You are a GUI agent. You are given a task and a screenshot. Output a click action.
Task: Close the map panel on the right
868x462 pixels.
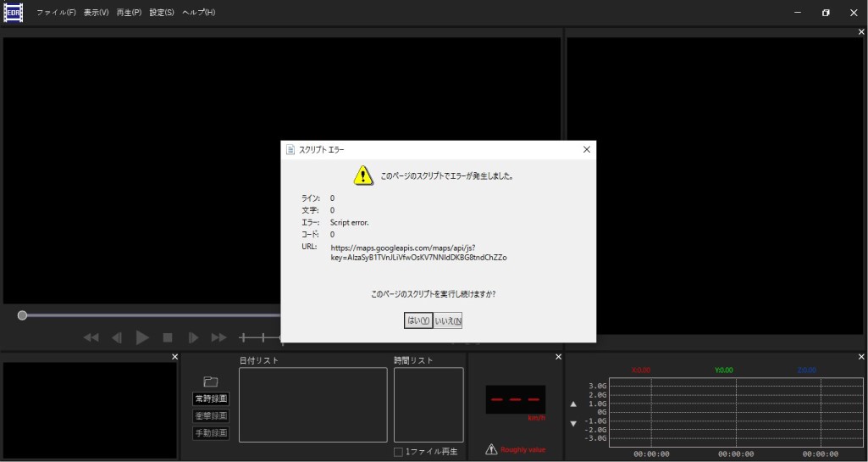[x=861, y=31]
